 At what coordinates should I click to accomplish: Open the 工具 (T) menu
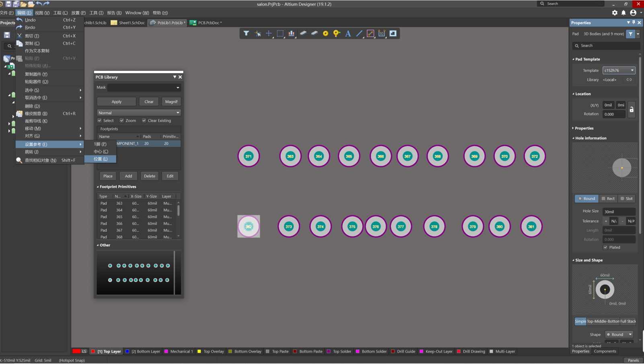coord(96,13)
